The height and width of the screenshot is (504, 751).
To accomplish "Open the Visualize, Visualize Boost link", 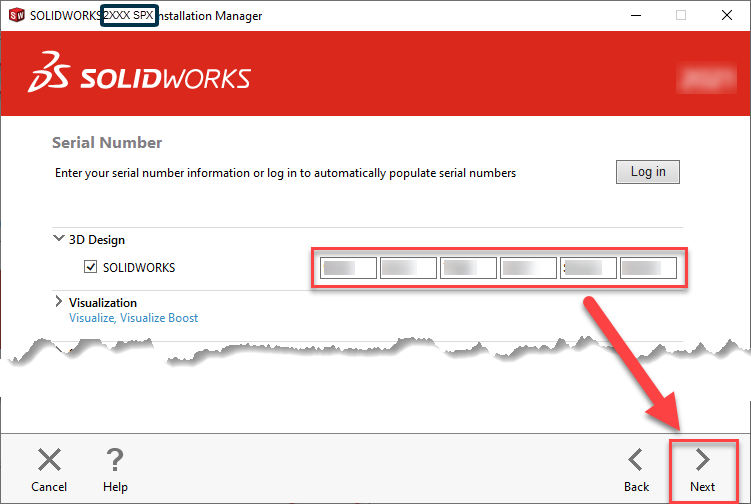I will (133, 318).
